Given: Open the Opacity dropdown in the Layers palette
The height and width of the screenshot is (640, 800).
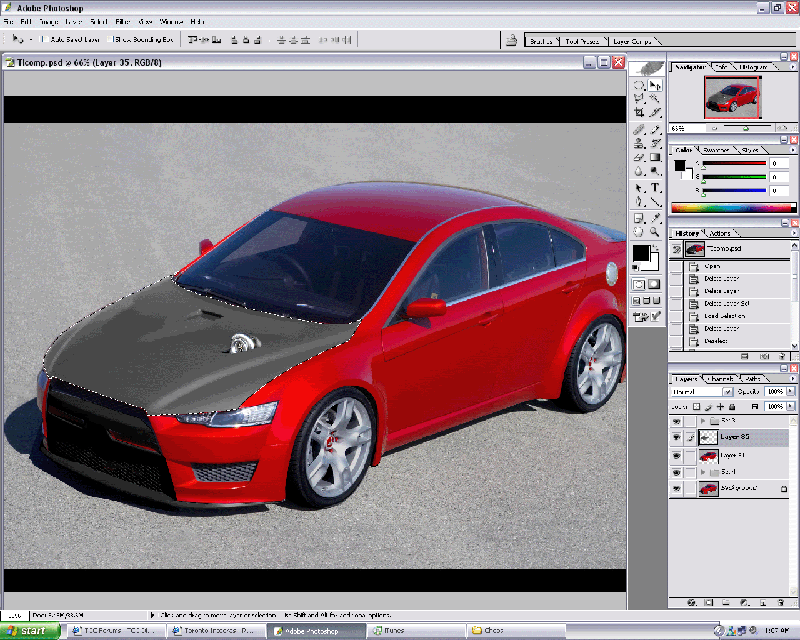Looking at the screenshot, I should [x=790, y=391].
